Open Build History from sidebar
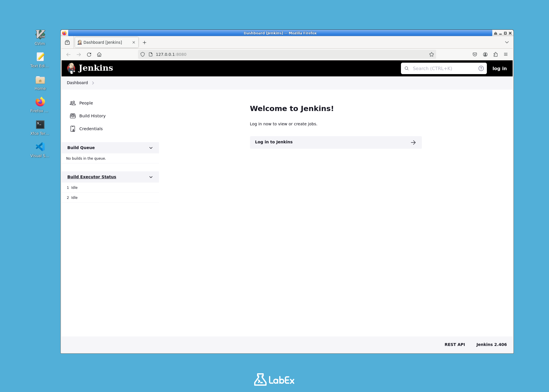Image resolution: width=549 pixels, height=392 pixels. pyautogui.click(x=92, y=116)
